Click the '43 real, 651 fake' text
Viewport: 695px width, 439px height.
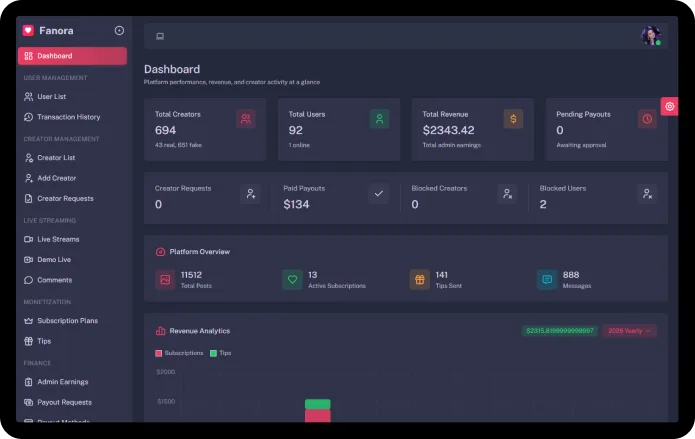tap(178, 145)
